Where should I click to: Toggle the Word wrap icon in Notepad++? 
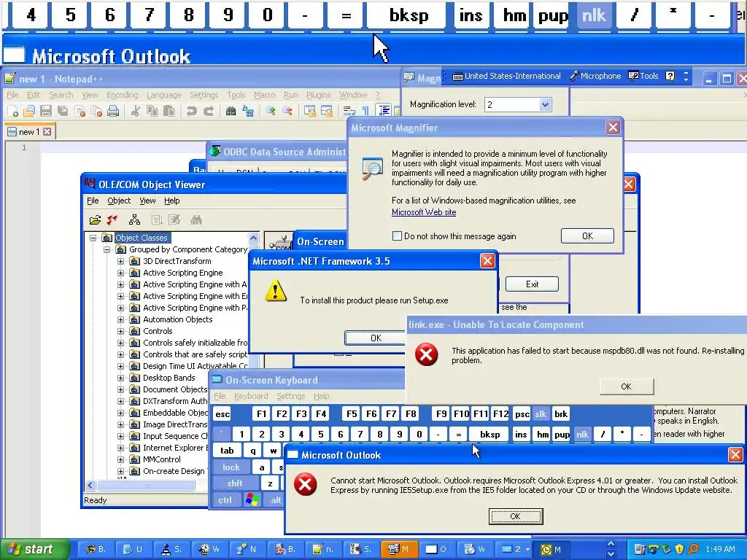[x=349, y=112]
